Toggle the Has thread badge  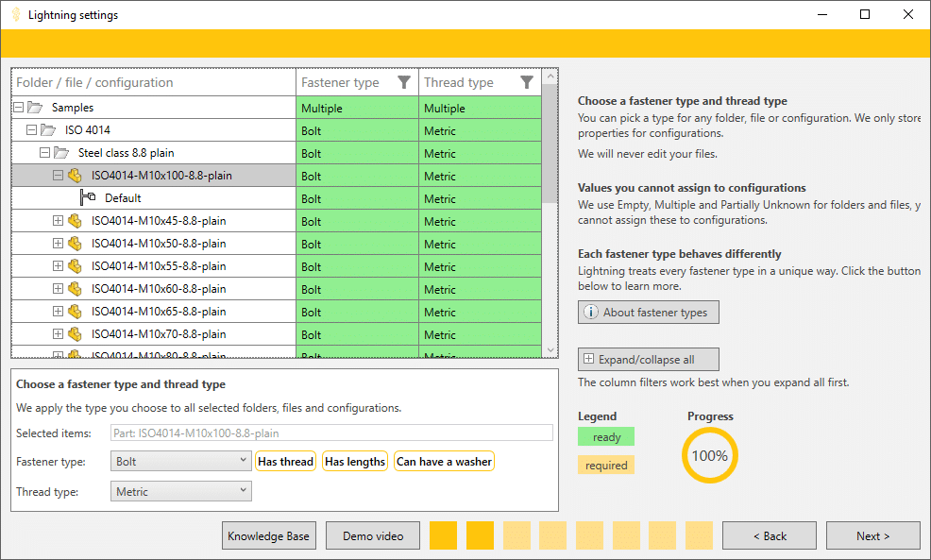click(285, 461)
